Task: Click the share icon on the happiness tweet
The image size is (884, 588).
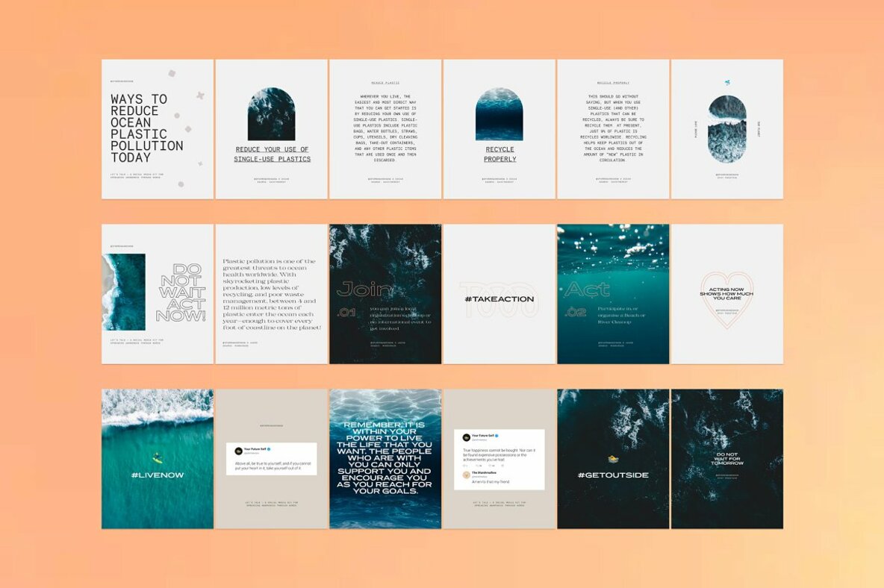Action: coord(502,465)
